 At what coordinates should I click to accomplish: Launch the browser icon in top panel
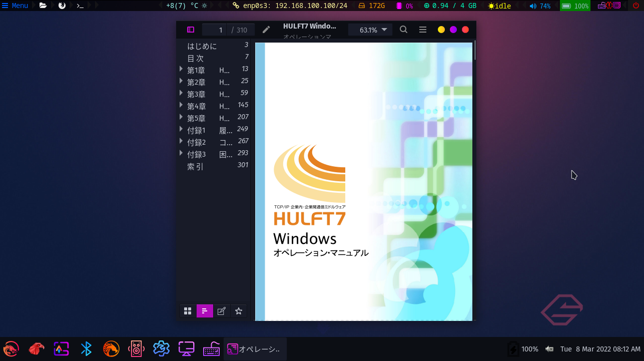coord(62,6)
